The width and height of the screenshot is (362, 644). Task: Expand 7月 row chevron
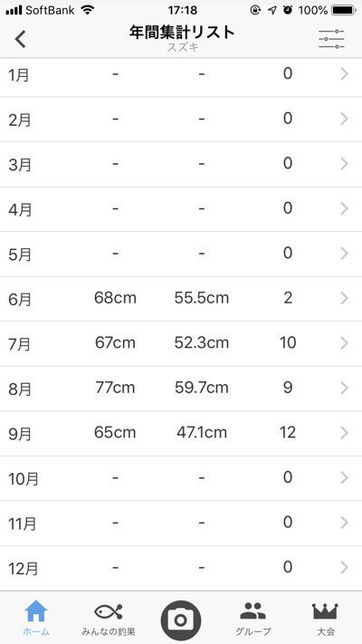[x=344, y=343]
